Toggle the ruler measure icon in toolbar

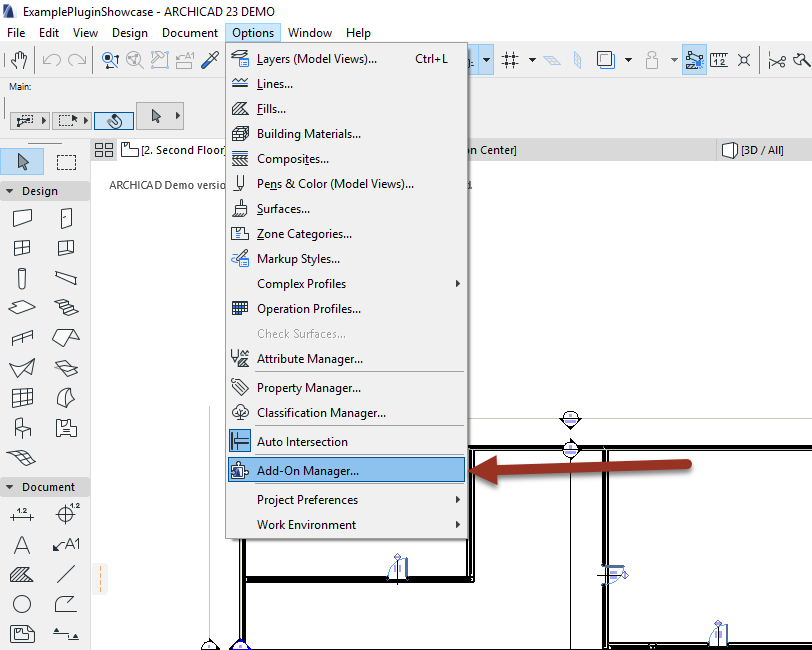point(719,60)
